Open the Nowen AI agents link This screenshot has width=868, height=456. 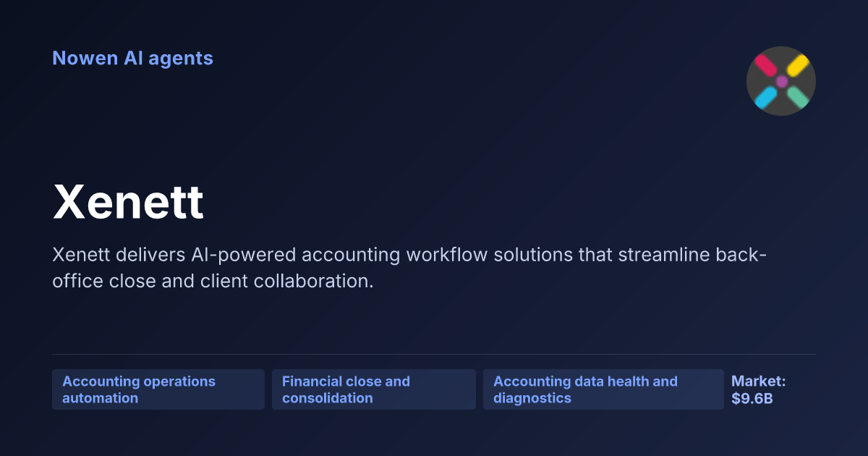coord(132,58)
